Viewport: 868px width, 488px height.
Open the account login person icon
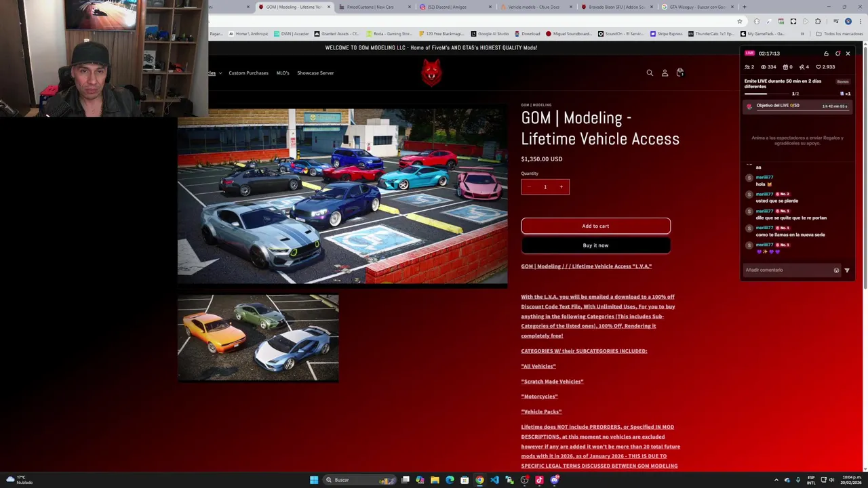tap(665, 73)
